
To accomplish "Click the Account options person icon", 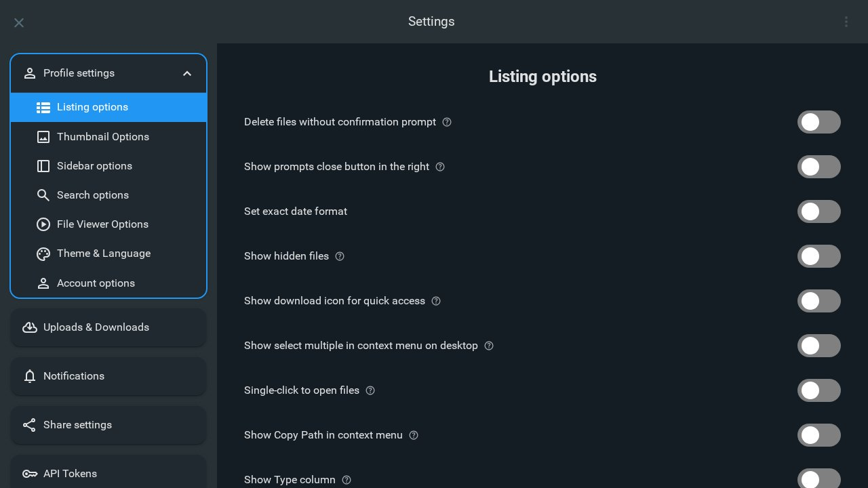I will tap(43, 283).
